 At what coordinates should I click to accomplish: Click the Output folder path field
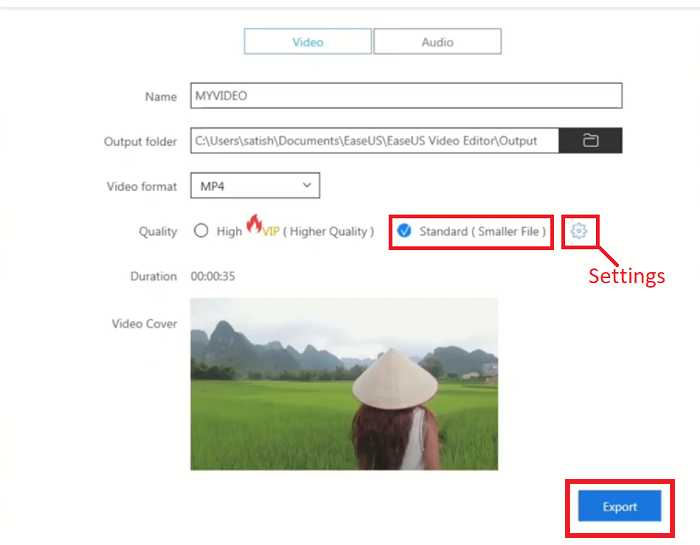coord(375,141)
